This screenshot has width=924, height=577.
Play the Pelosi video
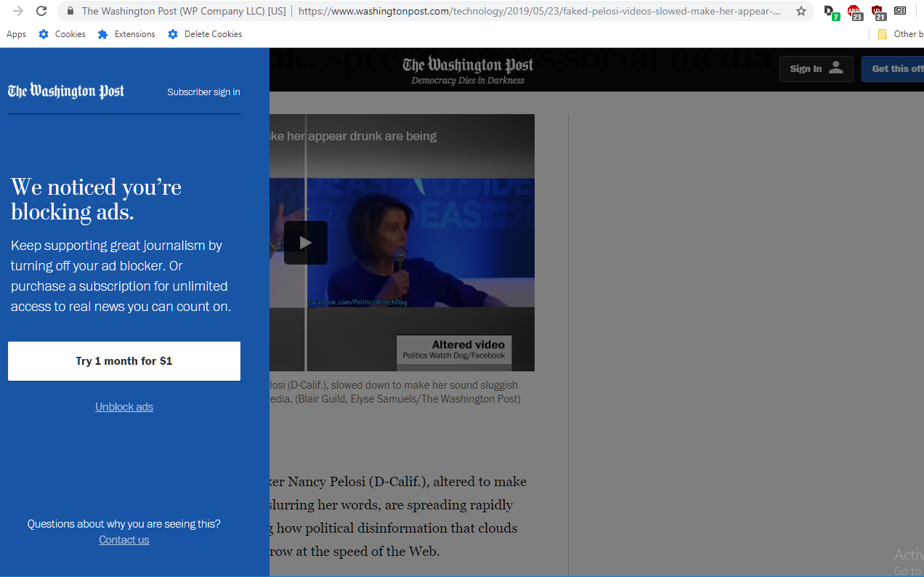306,243
